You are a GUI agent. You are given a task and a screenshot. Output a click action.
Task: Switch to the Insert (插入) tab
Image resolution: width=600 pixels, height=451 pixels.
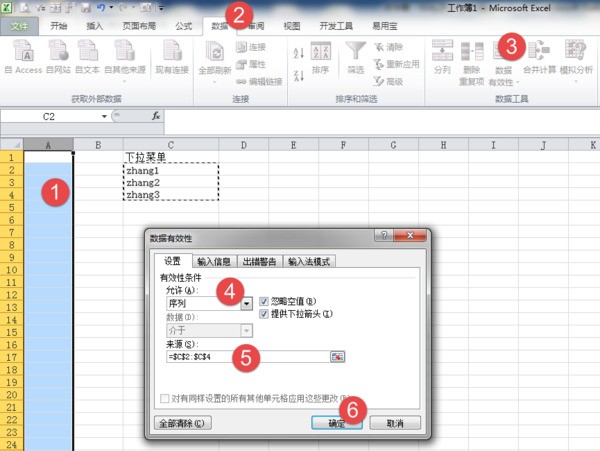(x=95, y=26)
